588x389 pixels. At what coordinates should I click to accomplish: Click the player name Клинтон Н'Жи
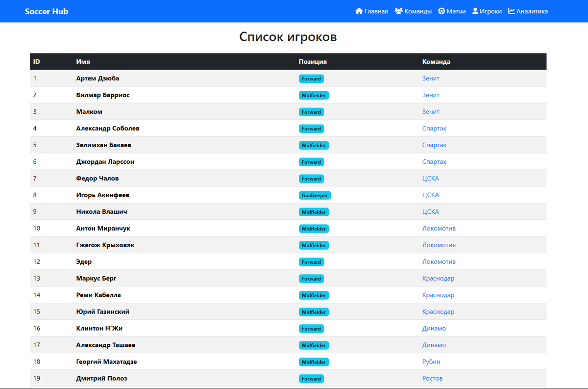pyautogui.click(x=99, y=329)
